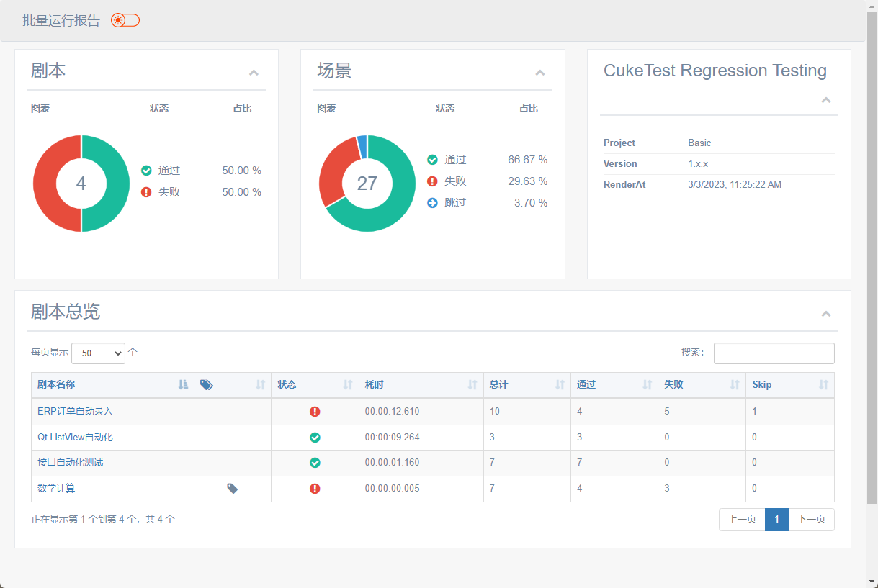Click the 66.67 % passed percentage
Viewport: 878px width, 588px height.
pyautogui.click(x=528, y=160)
